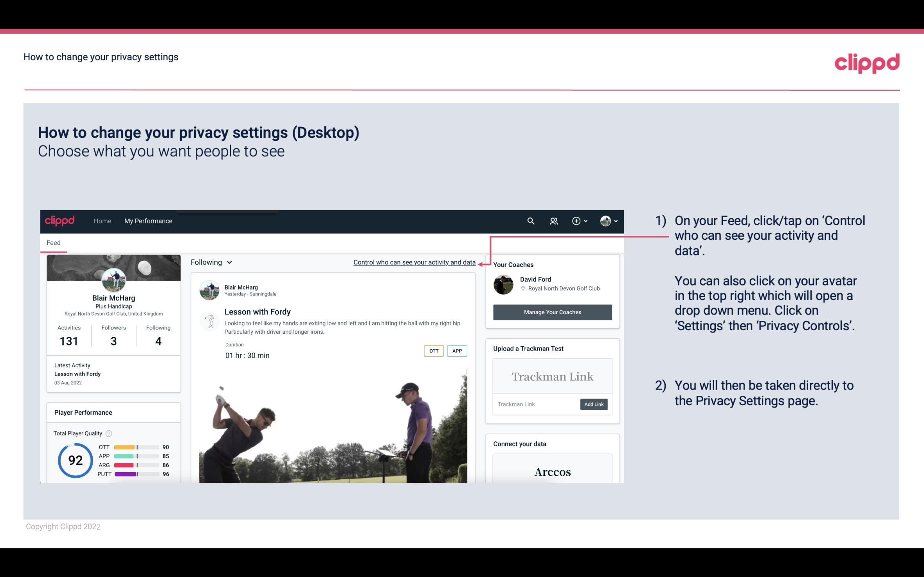924x577 pixels.
Task: Toggle visibility of Player Performance section
Action: coord(83,412)
